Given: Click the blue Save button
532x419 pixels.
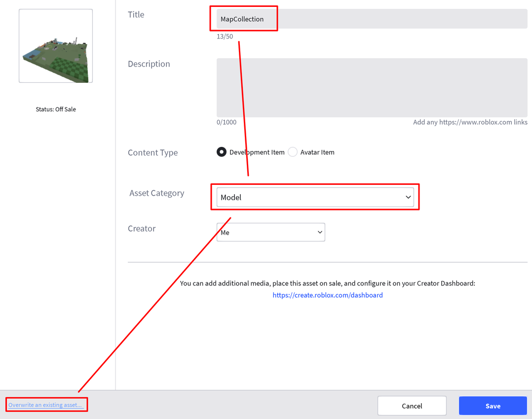Looking at the screenshot, I should [x=493, y=406].
